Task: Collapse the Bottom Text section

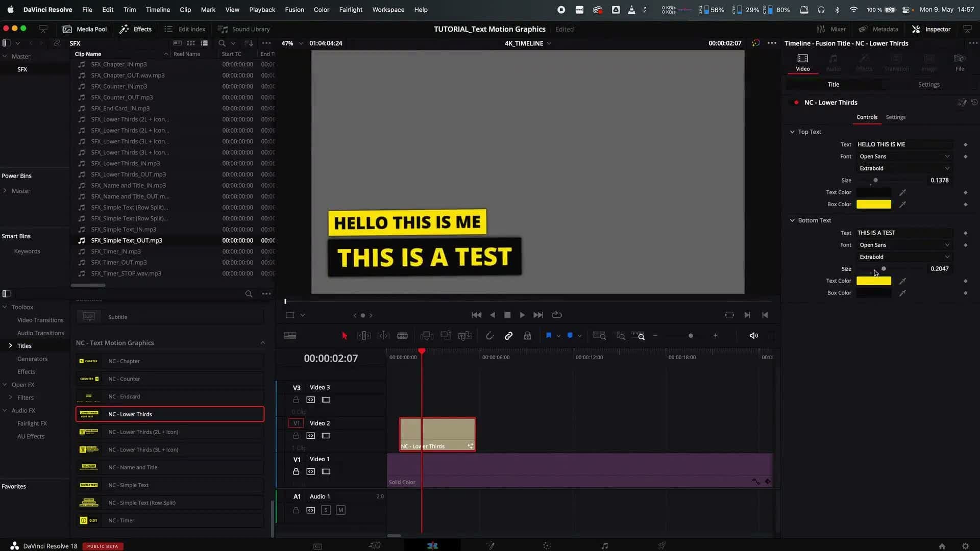Action: click(x=792, y=220)
